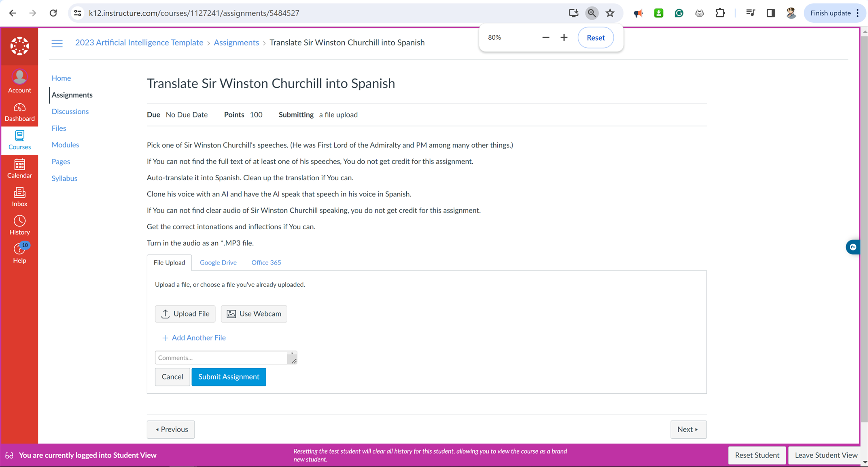Open the browser extensions puzzle menu
This screenshot has height=467, width=868.
tap(720, 13)
